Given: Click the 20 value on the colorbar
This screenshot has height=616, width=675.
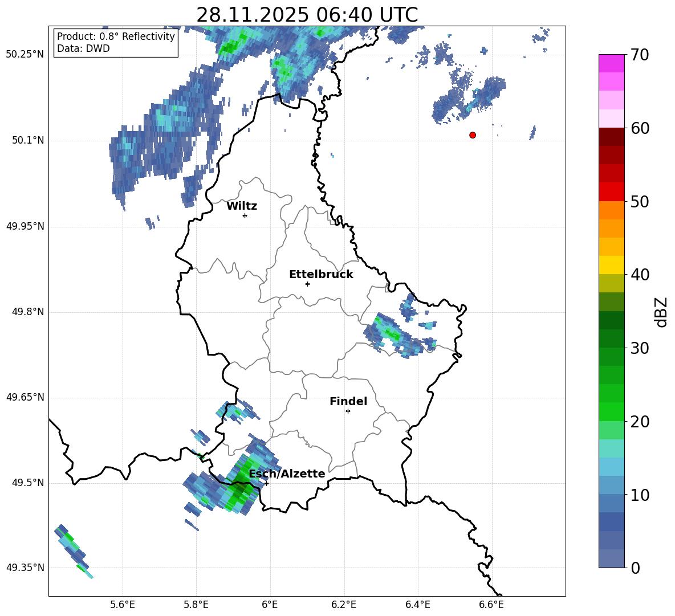Looking at the screenshot, I should coord(640,422).
